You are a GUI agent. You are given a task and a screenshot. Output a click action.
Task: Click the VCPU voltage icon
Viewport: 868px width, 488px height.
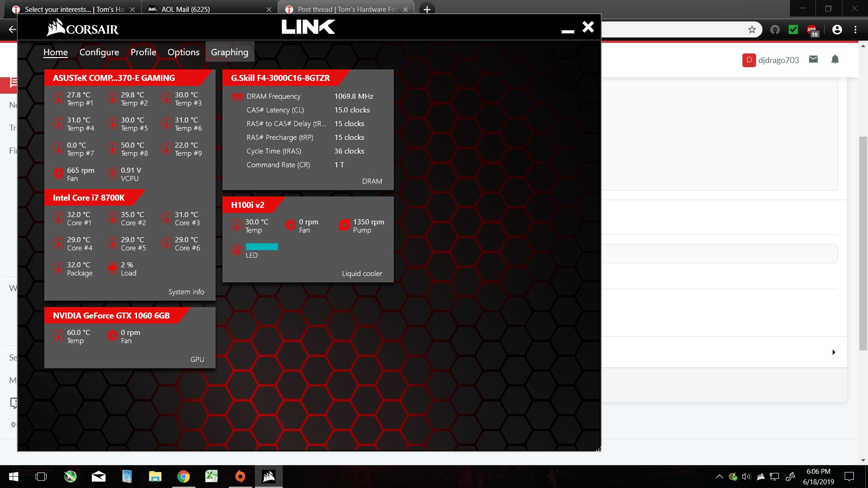click(x=112, y=174)
